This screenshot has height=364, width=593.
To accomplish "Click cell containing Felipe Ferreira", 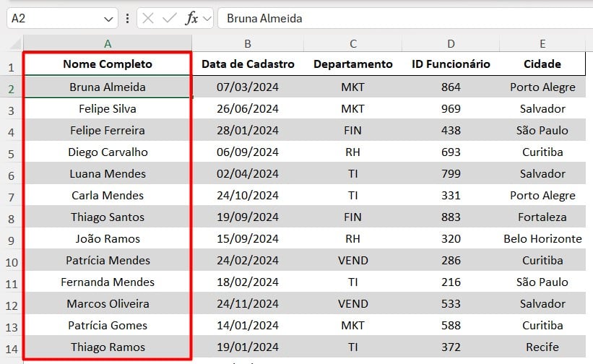I will tap(108, 131).
